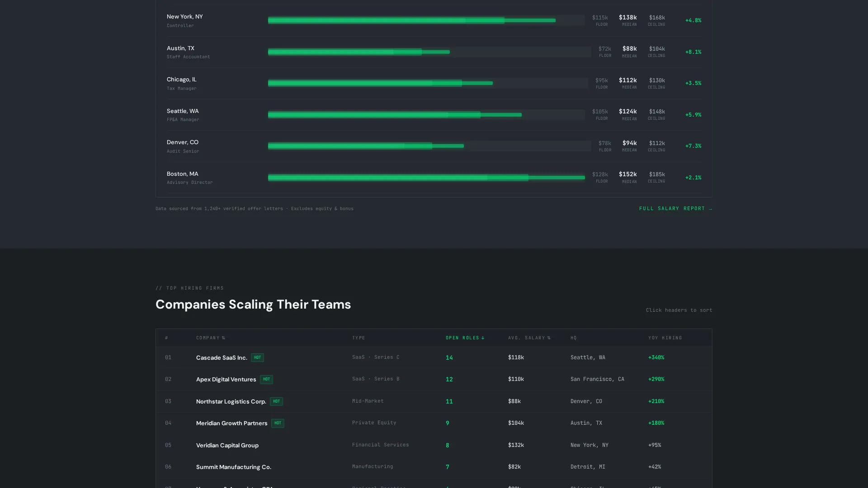This screenshot has height=488, width=868.
Task: Select the Apex Digital Ventures company name
Action: tap(226, 379)
